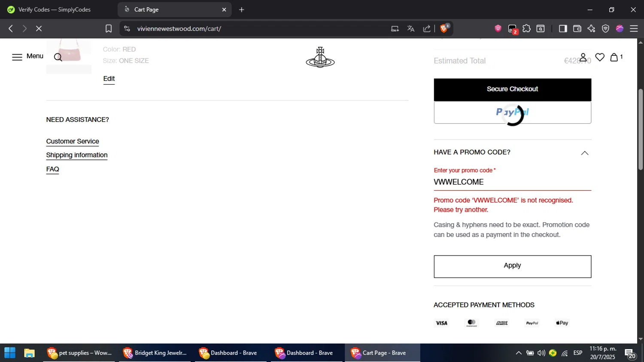Open the browser hamburger menu
Image resolution: width=644 pixels, height=362 pixels.
coord(634,29)
